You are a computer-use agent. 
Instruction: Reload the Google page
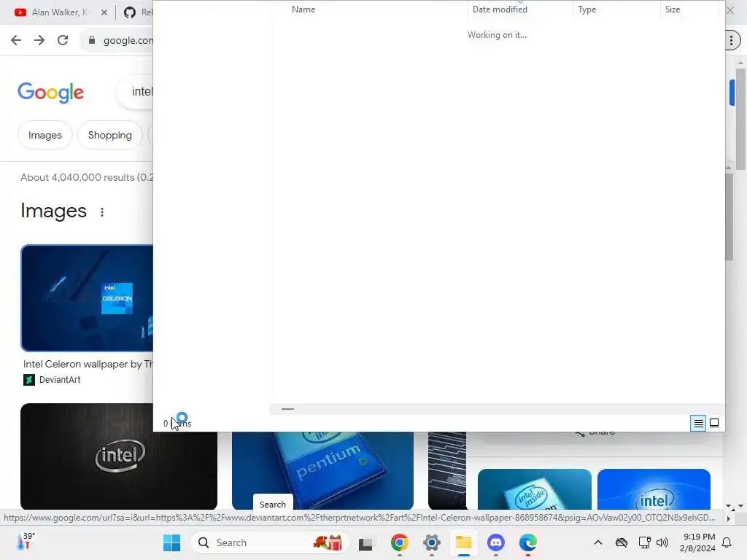click(x=63, y=40)
